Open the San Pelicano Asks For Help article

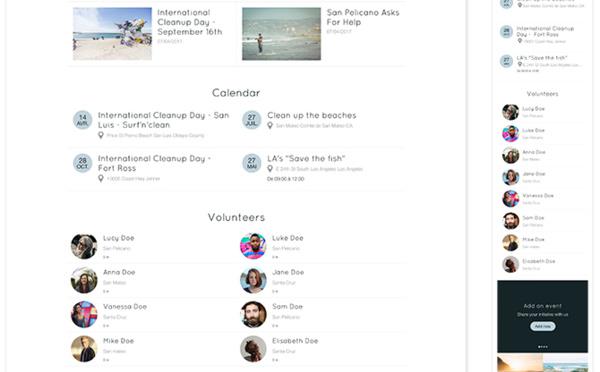pyautogui.click(x=363, y=17)
